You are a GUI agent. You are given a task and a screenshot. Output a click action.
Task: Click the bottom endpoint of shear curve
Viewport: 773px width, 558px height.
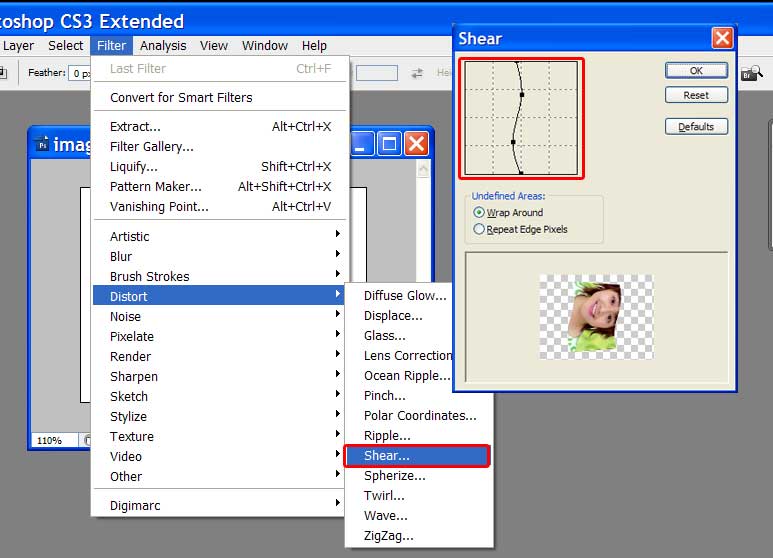(522, 173)
